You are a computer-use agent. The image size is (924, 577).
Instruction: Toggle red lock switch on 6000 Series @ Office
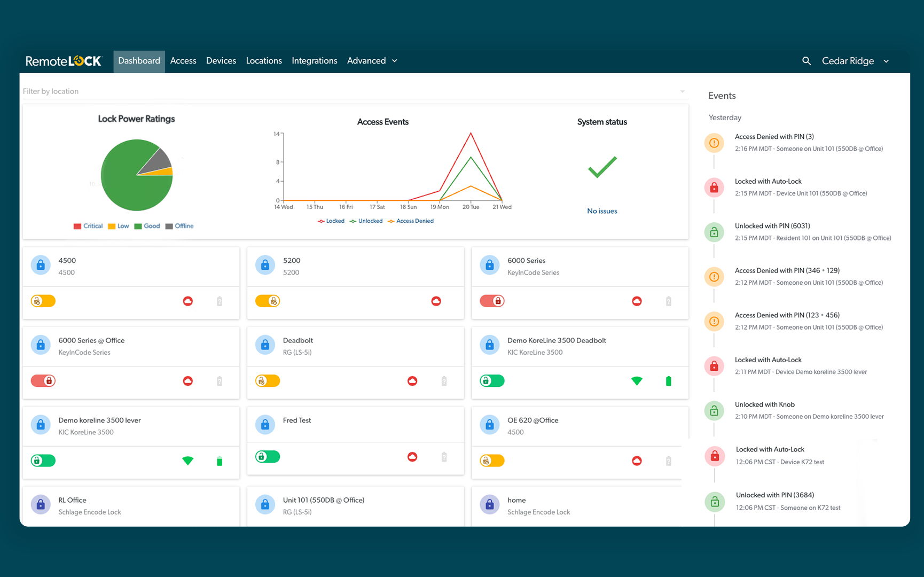pyautogui.click(x=43, y=381)
